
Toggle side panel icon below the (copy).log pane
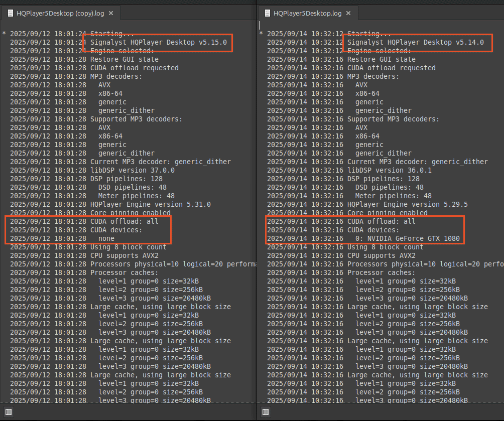point(9,411)
